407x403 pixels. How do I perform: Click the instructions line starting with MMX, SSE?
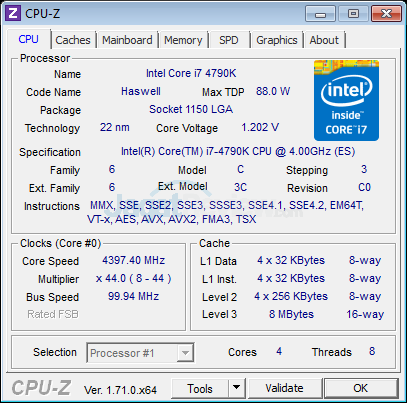click(227, 205)
